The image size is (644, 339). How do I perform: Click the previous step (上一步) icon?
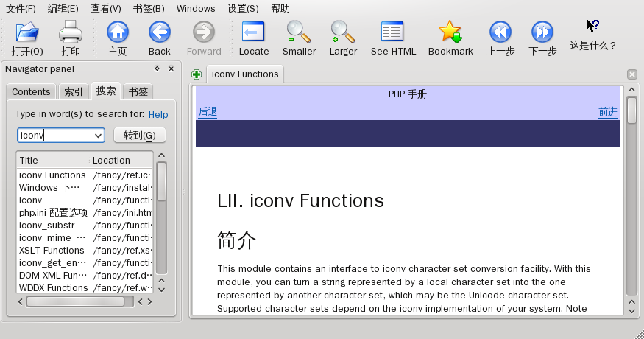coord(500,32)
